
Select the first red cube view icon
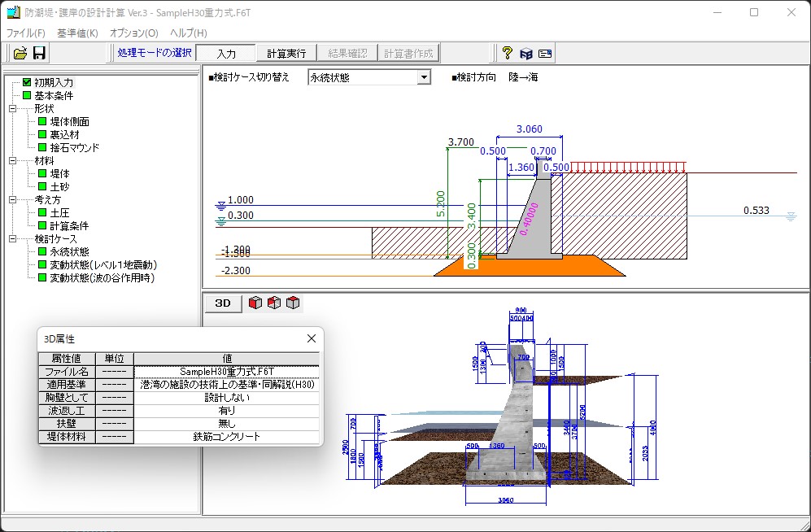click(255, 303)
